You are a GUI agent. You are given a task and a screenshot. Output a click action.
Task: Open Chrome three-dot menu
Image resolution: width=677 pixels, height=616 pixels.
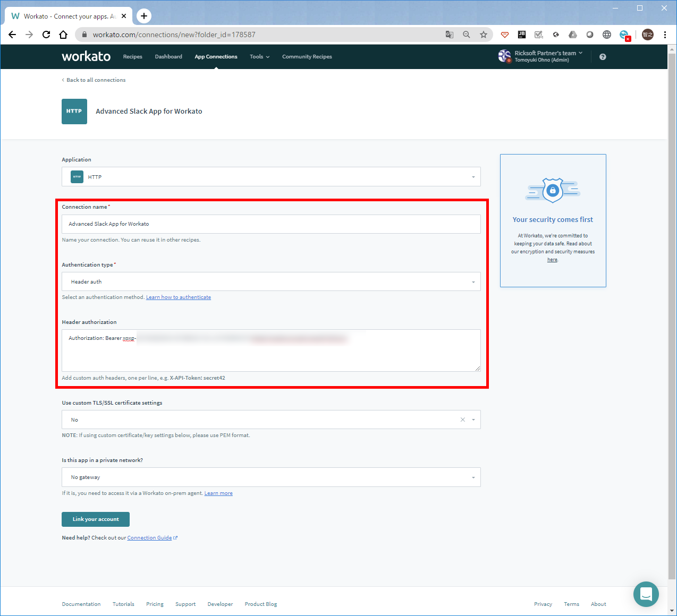(x=665, y=35)
